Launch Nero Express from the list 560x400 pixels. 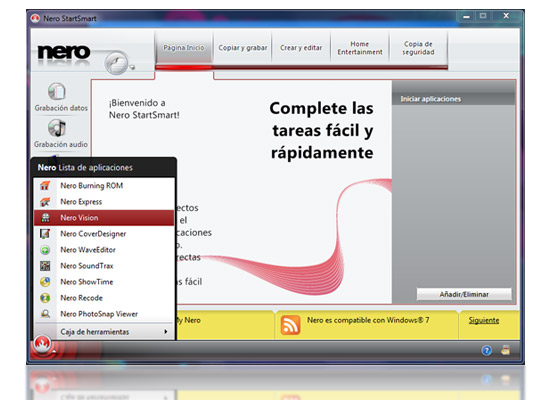point(104,202)
